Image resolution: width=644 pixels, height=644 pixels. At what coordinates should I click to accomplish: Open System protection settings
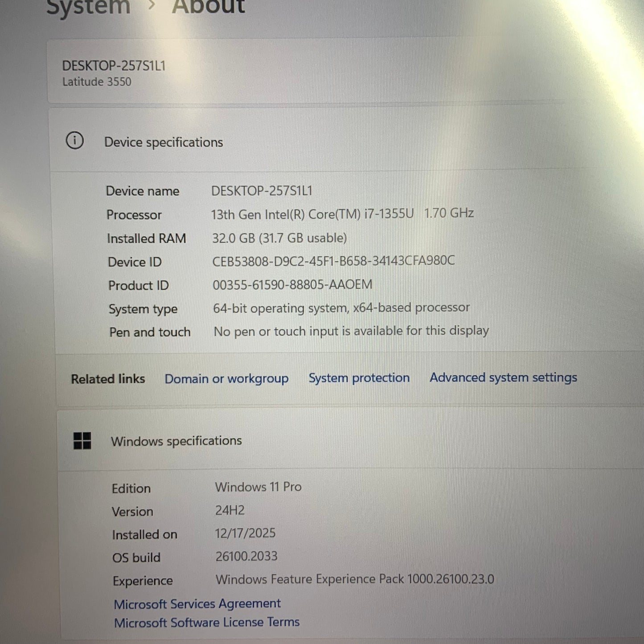tap(359, 377)
